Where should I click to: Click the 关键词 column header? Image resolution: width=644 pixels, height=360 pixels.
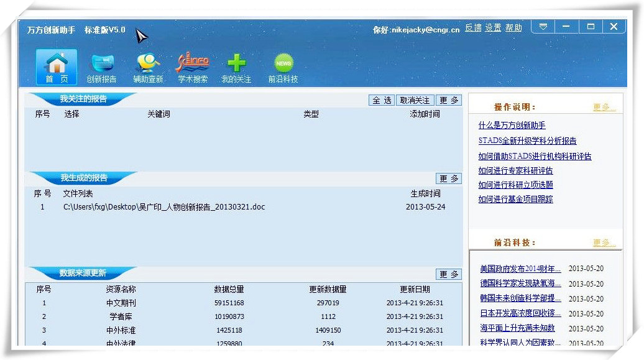[159, 114]
